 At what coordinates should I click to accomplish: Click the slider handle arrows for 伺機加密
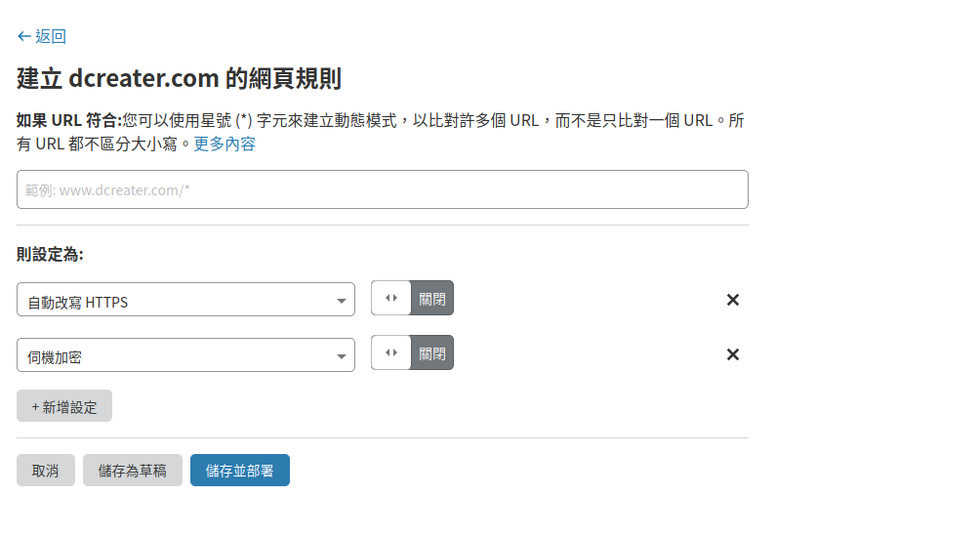pyautogui.click(x=391, y=353)
